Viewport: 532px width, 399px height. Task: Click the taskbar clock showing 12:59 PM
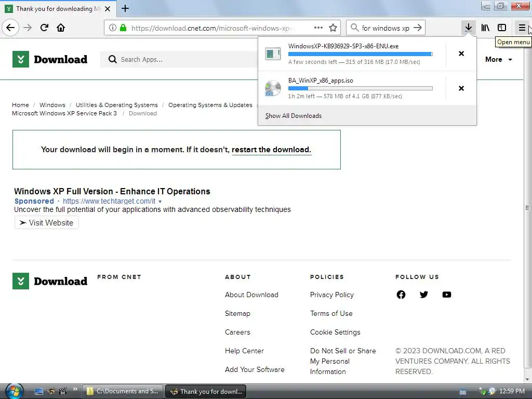pos(512,391)
